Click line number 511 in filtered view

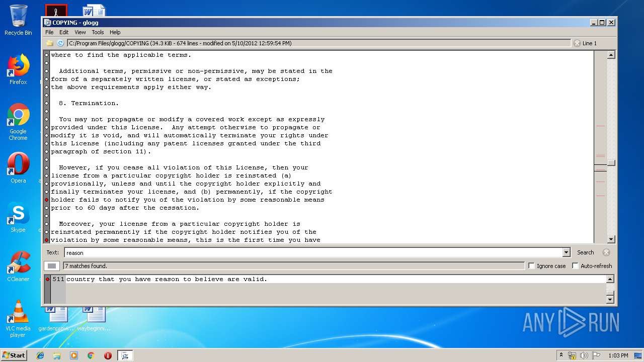pyautogui.click(x=58, y=279)
